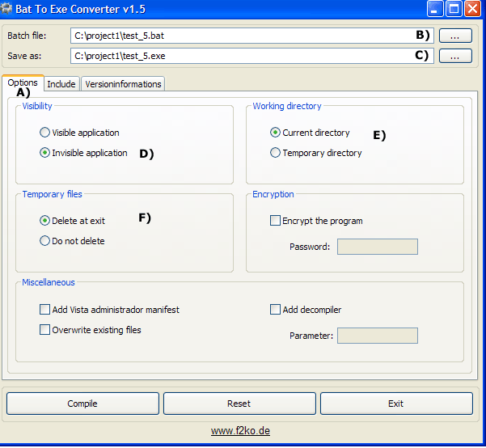Click the Compile button

(82, 404)
